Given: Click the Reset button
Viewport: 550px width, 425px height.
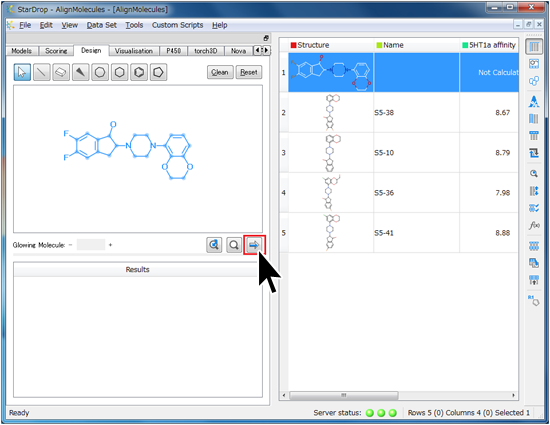Looking at the screenshot, I should pos(249,72).
